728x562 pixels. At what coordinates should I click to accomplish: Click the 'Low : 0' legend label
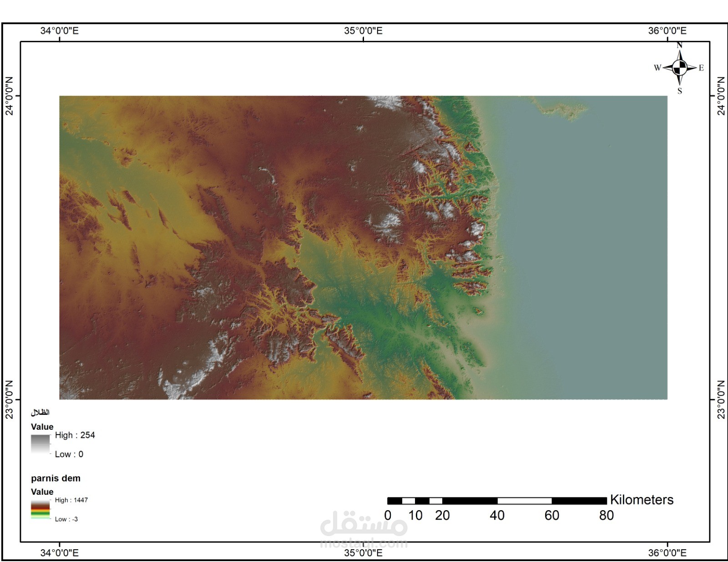tap(69, 454)
